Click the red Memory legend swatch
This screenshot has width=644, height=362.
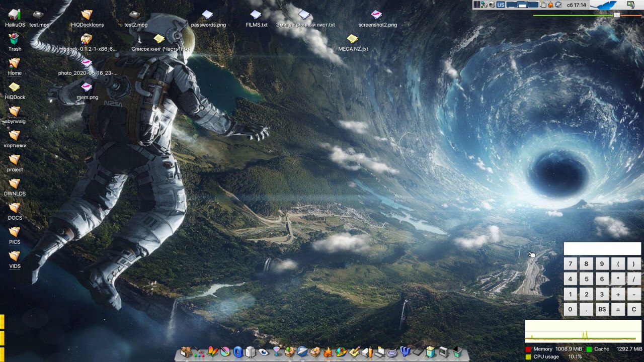pos(528,349)
